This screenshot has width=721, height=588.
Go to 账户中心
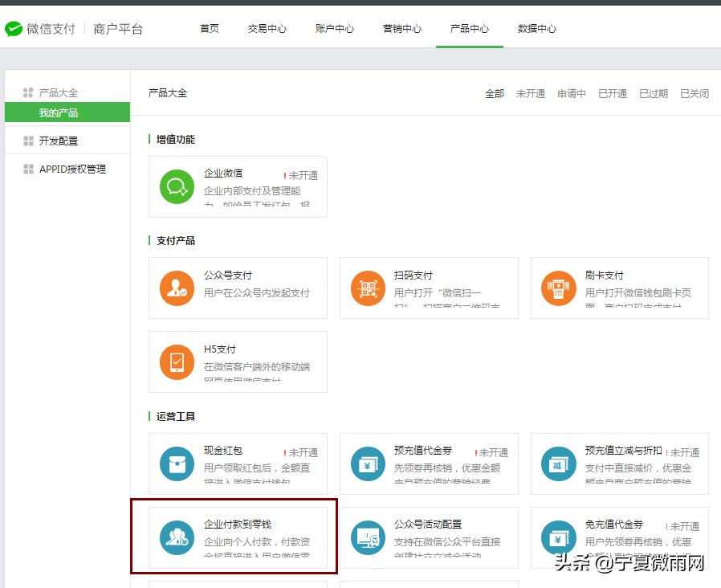coord(335,29)
